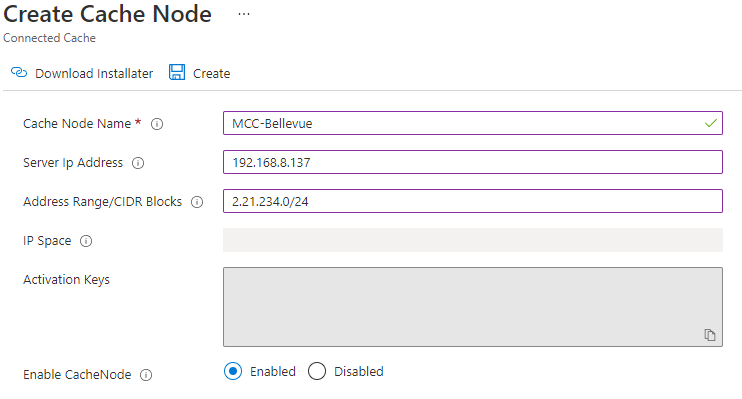Click the Download Installater text
The image size is (742, 399).
(x=94, y=74)
